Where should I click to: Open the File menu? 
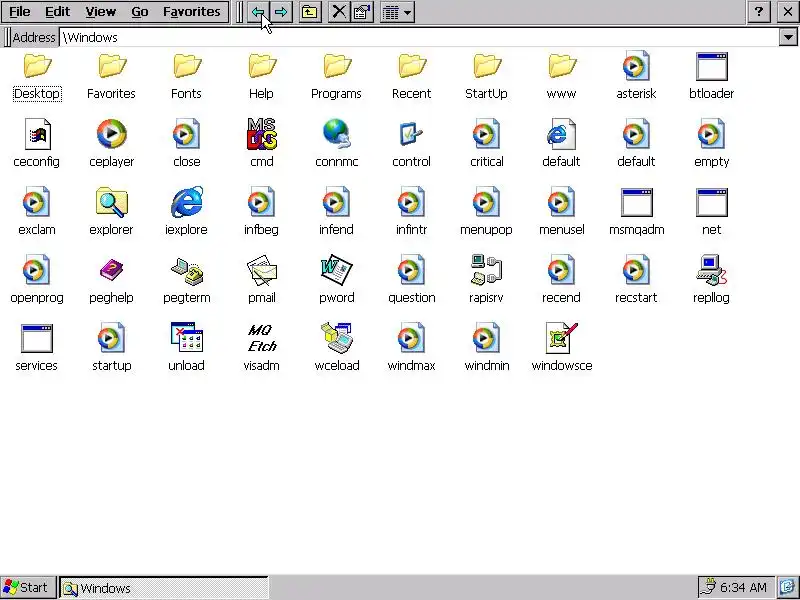pyautogui.click(x=20, y=11)
